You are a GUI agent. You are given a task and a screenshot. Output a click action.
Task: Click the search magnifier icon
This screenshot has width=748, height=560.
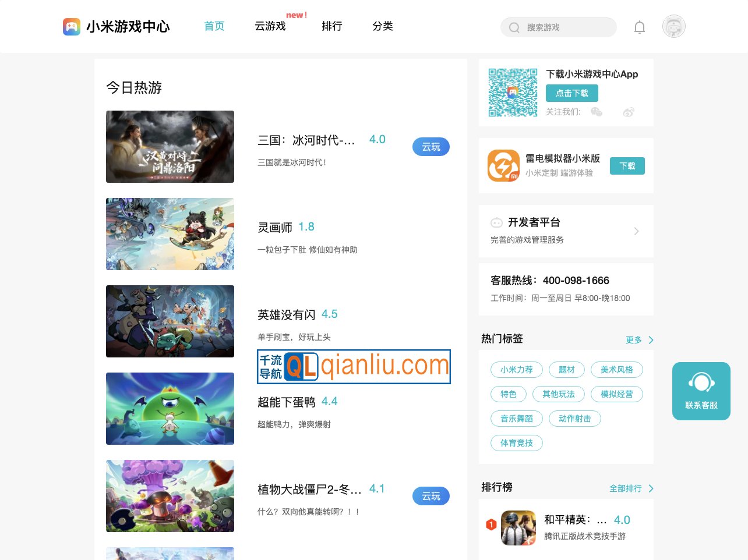tap(514, 27)
